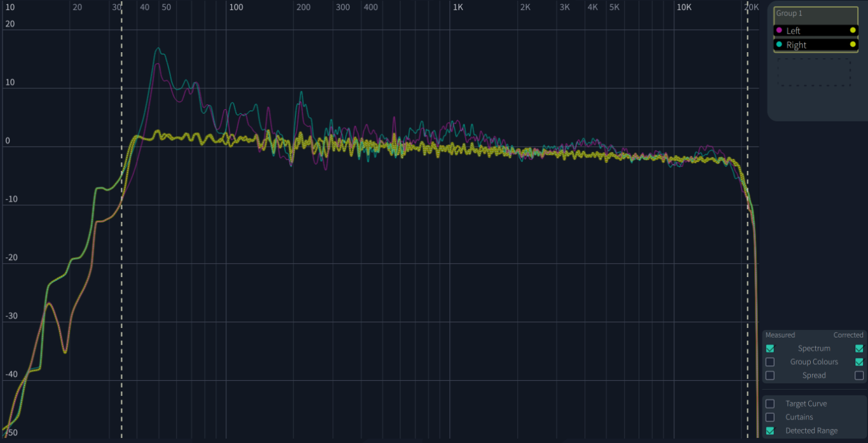Viewport: 868px width, 443px height.
Task: Enable the Measured Spread checkbox
Action: [770, 376]
